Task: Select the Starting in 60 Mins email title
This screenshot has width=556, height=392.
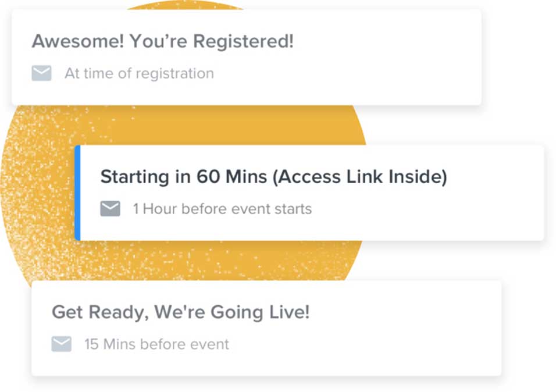Action: coord(274,177)
